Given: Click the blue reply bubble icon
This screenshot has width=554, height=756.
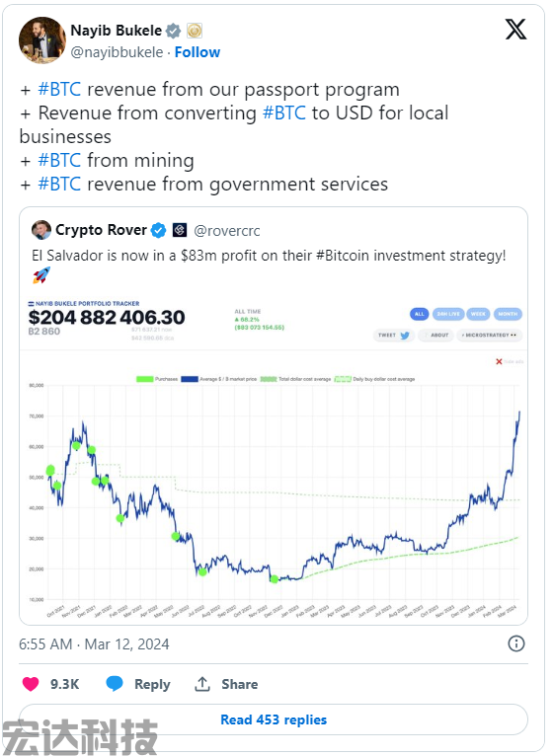Looking at the screenshot, I should [x=115, y=684].
